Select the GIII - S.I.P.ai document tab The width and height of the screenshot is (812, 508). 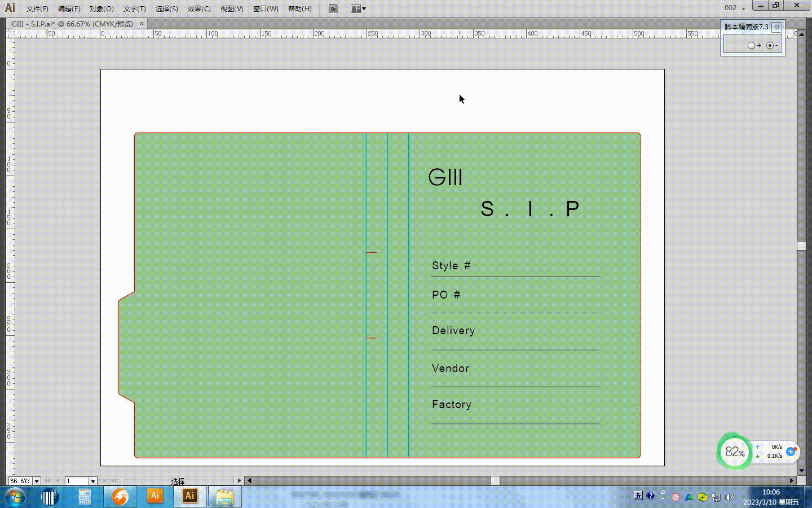72,24
